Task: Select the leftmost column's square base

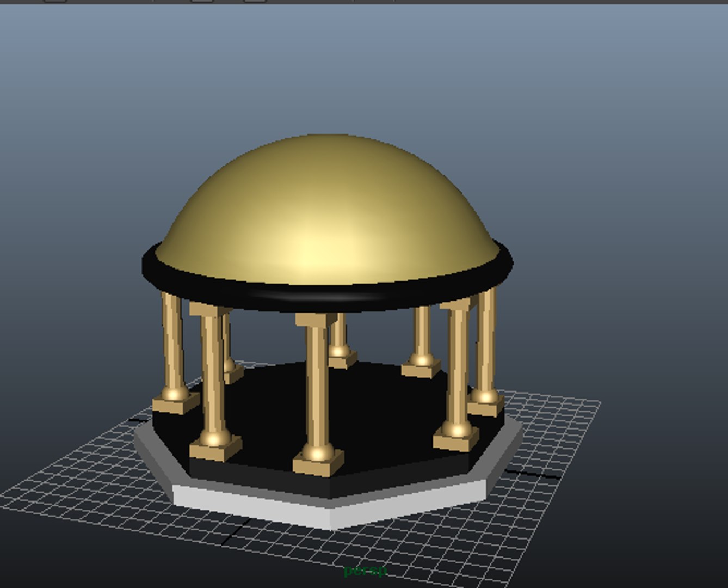Action: (x=175, y=403)
